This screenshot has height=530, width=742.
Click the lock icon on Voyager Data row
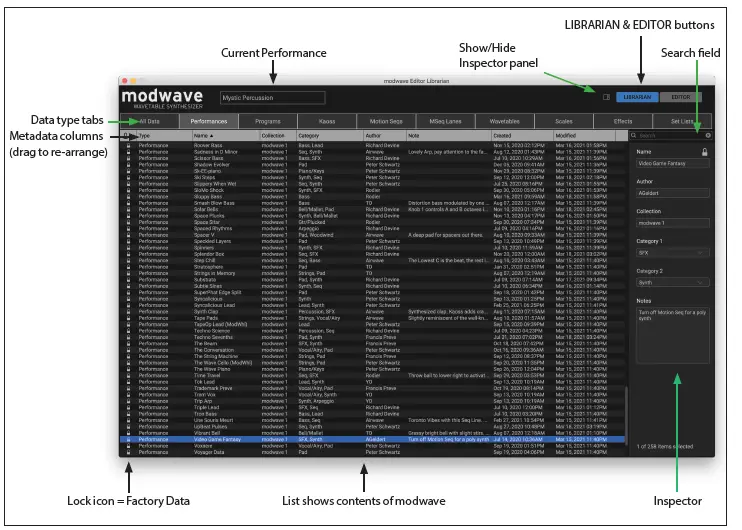[128, 452]
